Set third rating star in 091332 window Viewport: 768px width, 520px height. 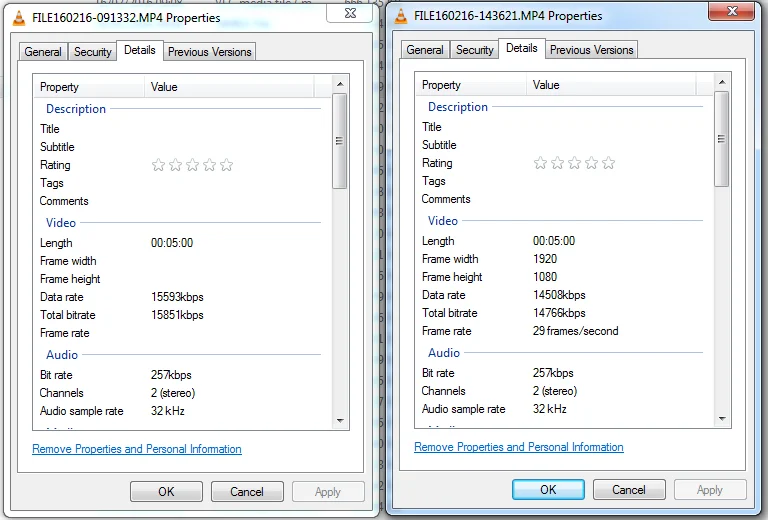tap(192, 165)
